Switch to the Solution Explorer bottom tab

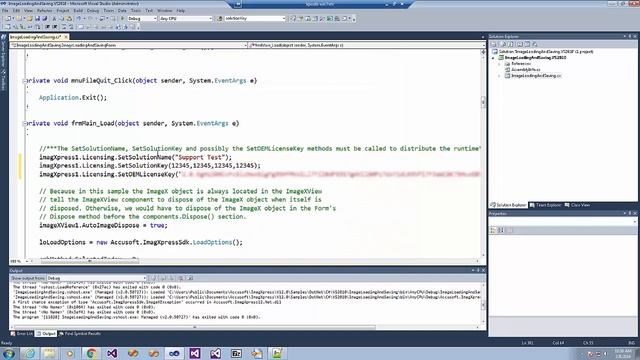508,205
